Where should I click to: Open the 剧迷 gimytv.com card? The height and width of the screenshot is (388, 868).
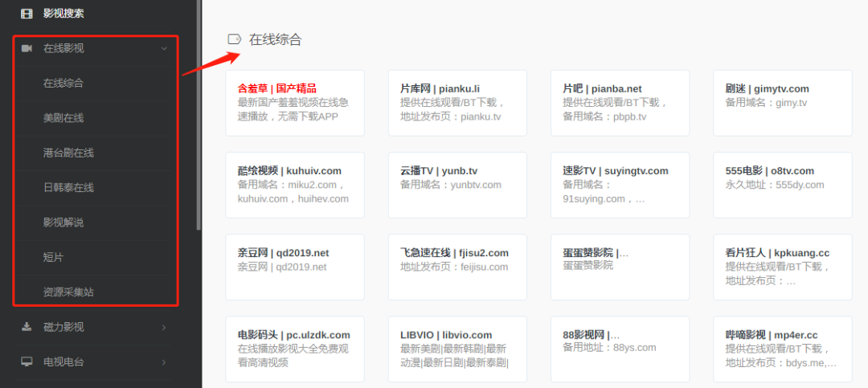[x=783, y=103]
